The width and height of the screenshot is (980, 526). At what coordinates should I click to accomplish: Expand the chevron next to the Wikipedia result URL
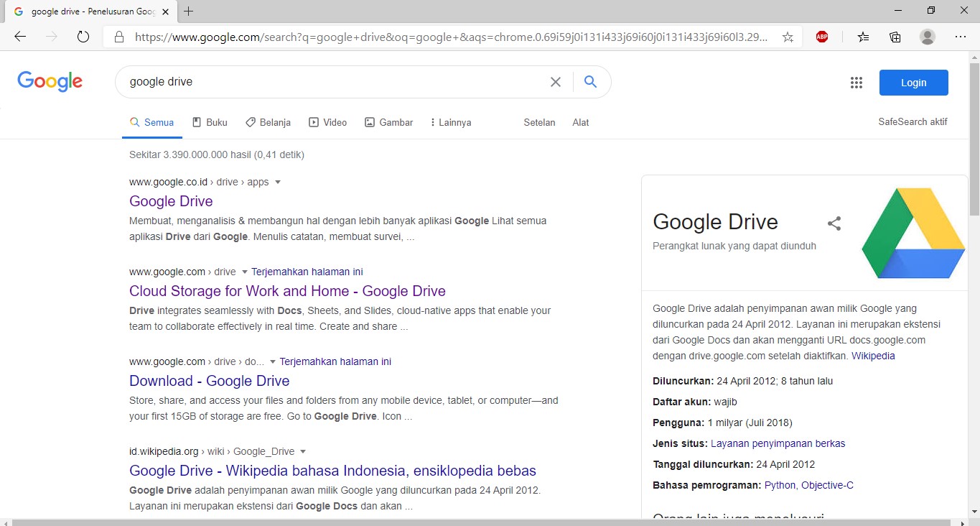[303, 451]
